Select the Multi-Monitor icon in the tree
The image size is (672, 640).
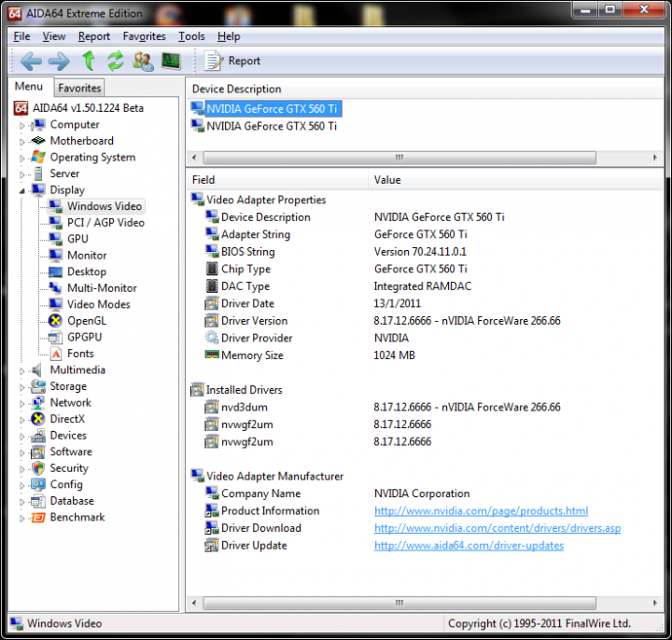click(55, 288)
